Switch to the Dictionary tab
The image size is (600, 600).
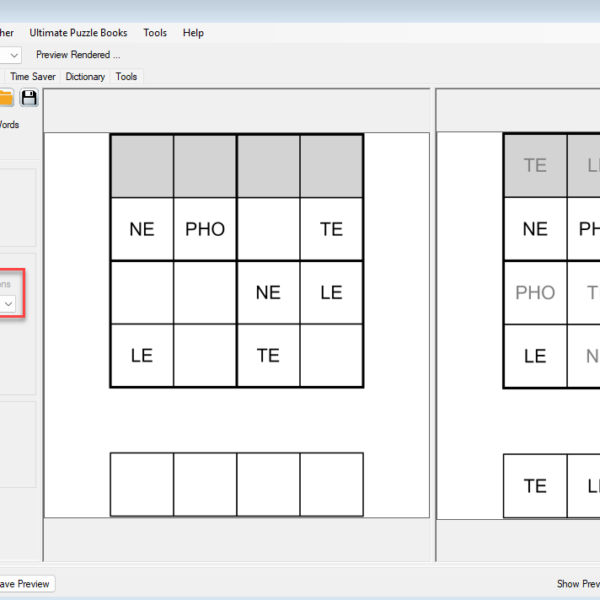85,76
